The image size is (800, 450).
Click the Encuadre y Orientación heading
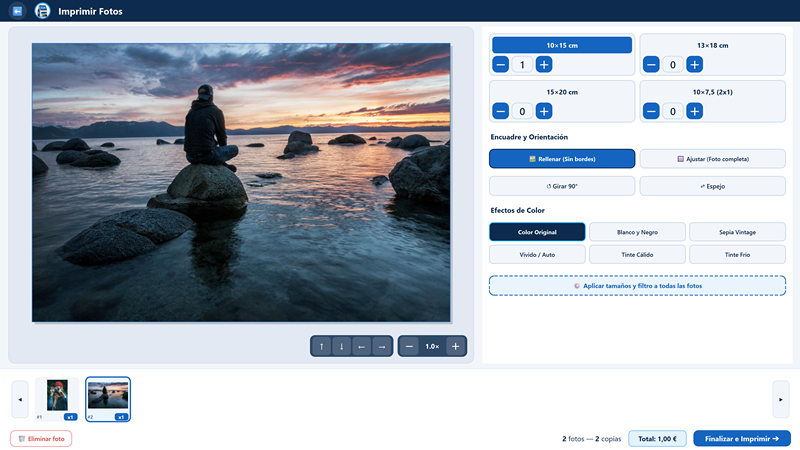pos(529,137)
